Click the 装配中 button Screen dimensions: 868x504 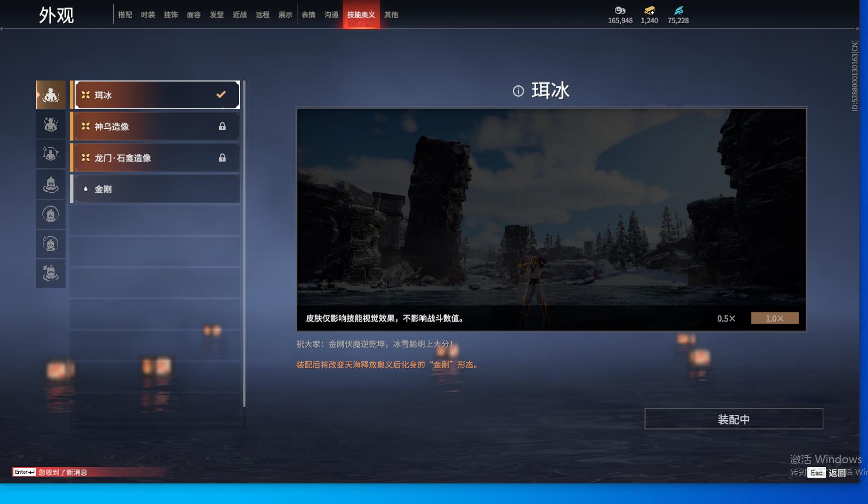pos(734,419)
